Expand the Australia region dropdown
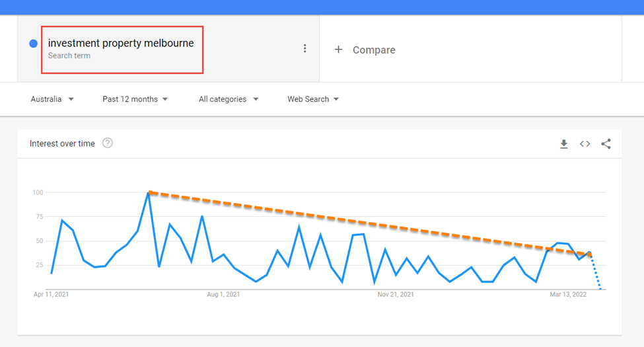 (52, 99)
